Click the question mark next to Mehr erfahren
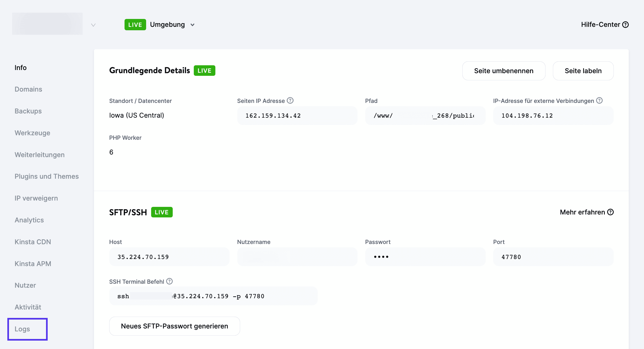The width and height of the screenshot is (644, 349). coord(610,212)
